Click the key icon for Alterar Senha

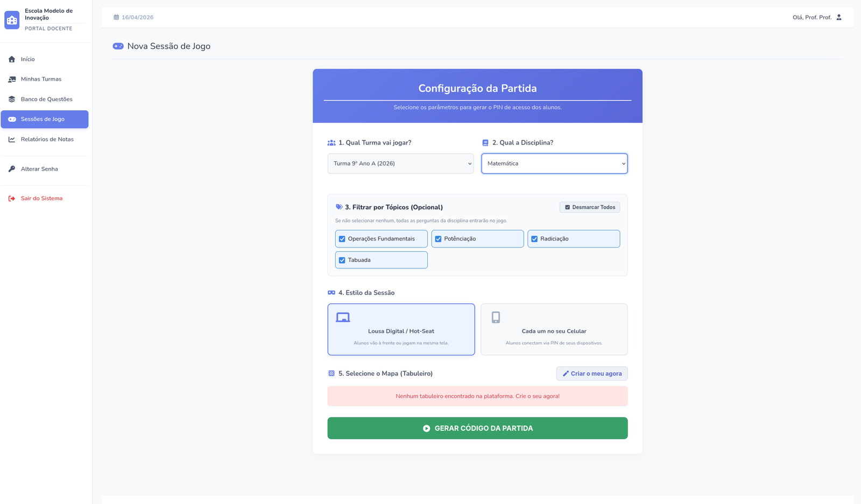tap(12, 169)
